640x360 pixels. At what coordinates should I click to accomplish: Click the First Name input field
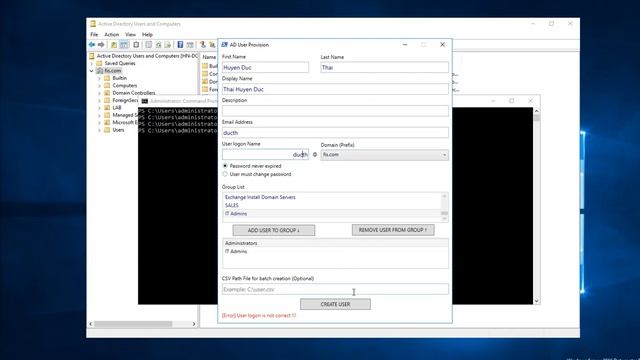click(265, 67)
